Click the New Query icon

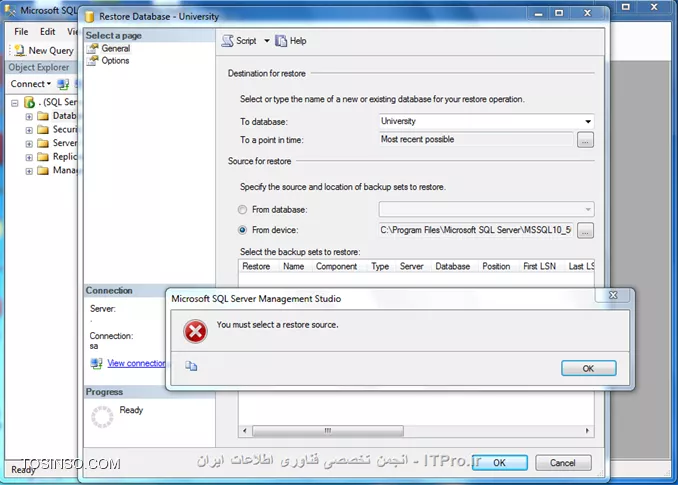19,51
